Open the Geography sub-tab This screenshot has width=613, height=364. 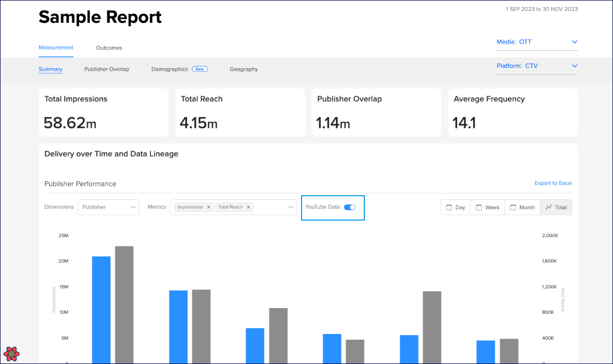coord(244,69)
